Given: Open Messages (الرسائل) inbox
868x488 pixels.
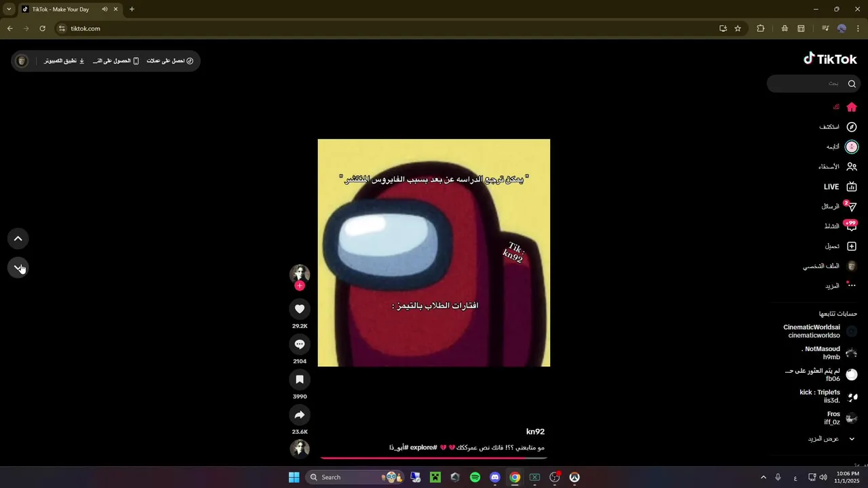Looking at the screenshot, I should 840,206.
